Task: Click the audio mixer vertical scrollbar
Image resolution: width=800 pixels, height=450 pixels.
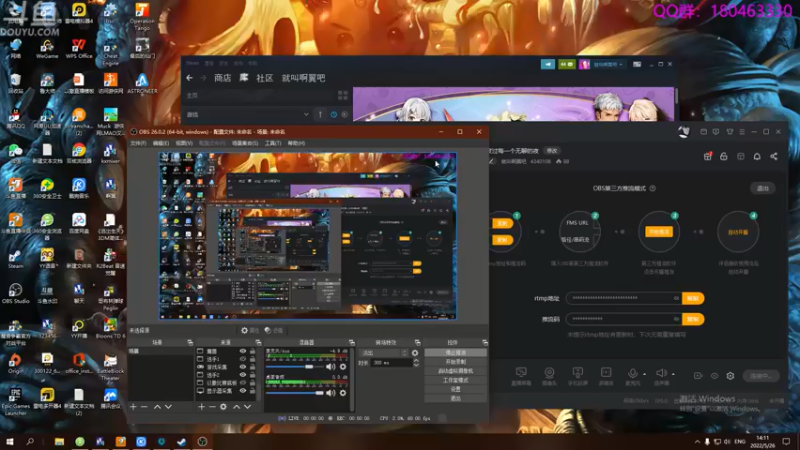Action: click(x=352, y=379)
